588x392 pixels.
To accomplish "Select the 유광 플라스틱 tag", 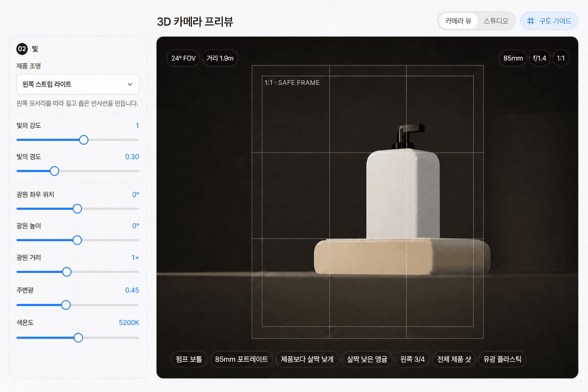I will point(502,359).
